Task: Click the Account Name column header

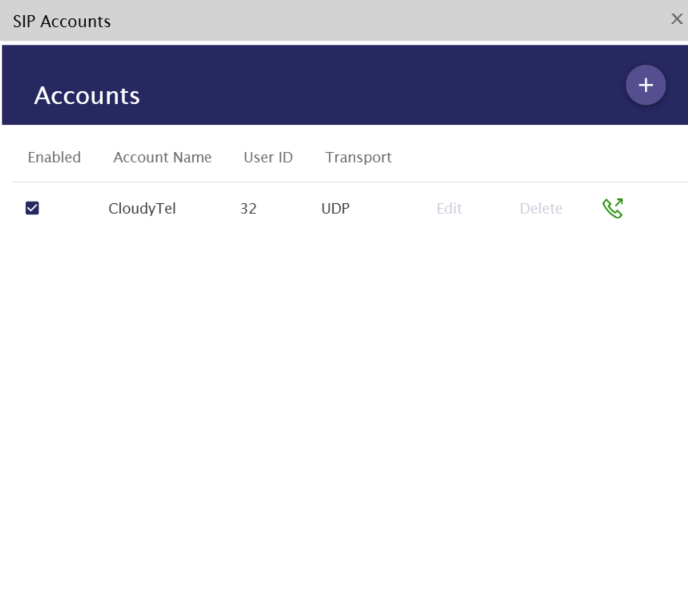Action: (x=162, y=157)
